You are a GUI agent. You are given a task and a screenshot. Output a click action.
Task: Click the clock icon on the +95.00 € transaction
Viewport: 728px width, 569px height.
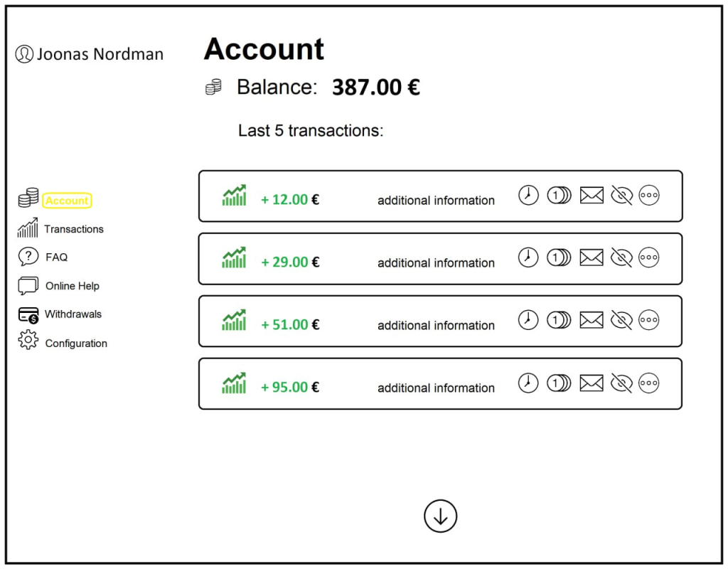528,383
